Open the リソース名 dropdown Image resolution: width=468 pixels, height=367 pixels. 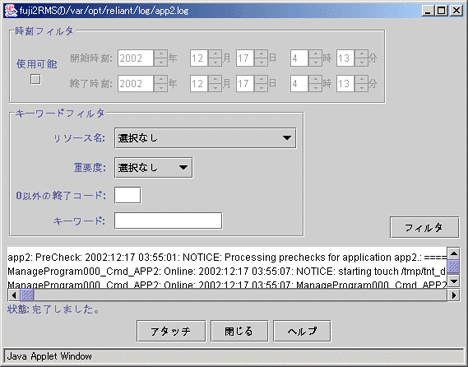[205, 138]
